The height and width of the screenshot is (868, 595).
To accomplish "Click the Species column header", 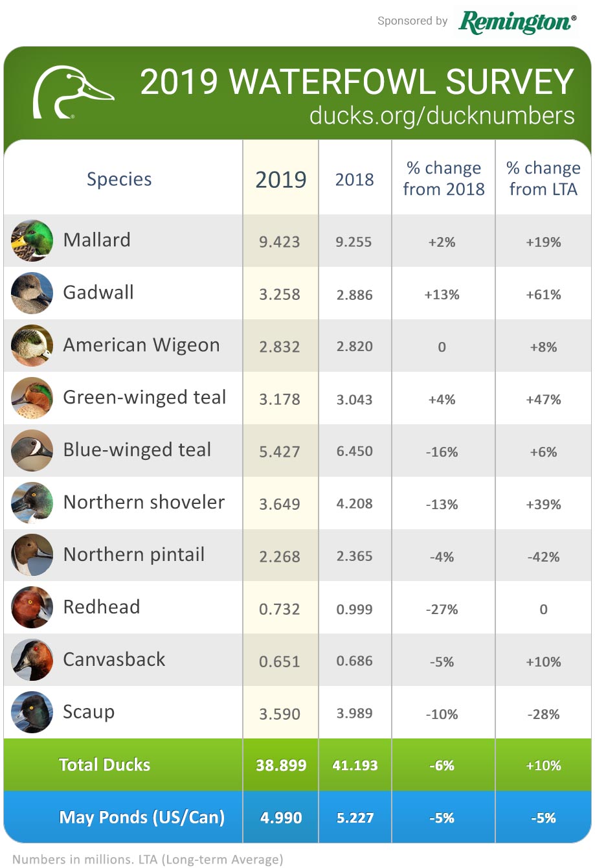I will tap(119, 179).
